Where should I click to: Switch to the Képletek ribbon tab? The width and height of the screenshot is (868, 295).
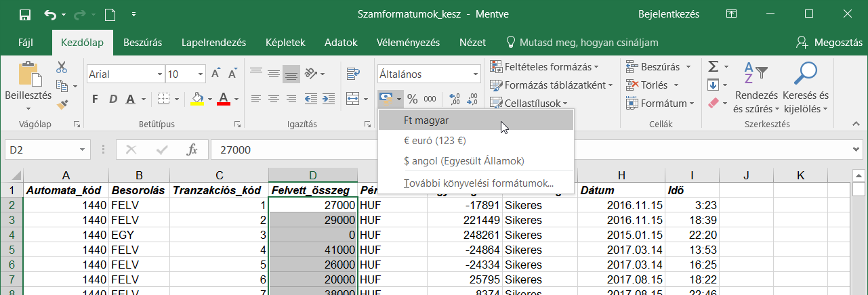coord(285,43)
